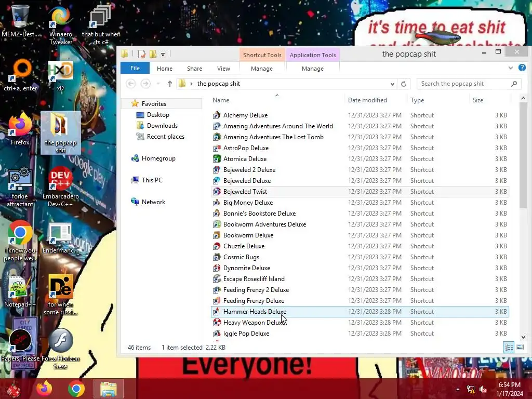Select the Chuzzle Deluxe shortcut
Image resolution: width=532 pixels, height=399 pixels.
tap(360, 246)
